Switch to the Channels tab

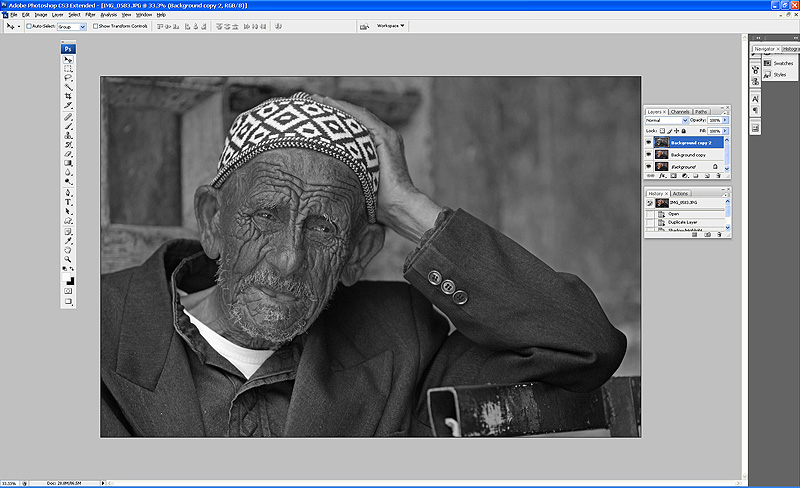click(680, 111)
